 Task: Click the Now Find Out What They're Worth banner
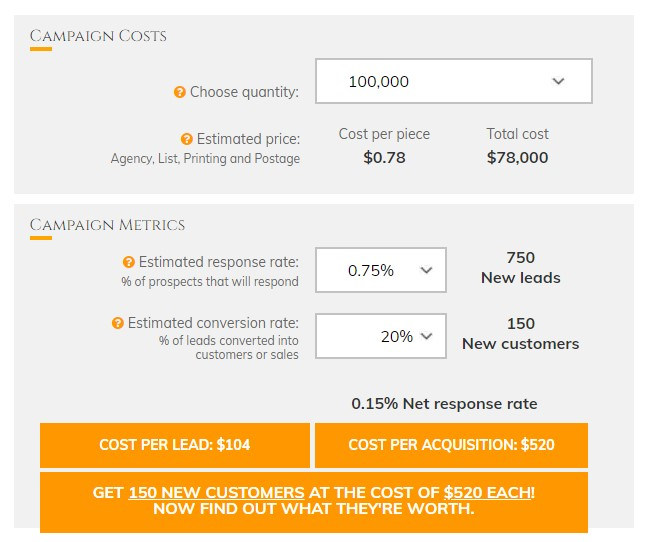(314, 502)
